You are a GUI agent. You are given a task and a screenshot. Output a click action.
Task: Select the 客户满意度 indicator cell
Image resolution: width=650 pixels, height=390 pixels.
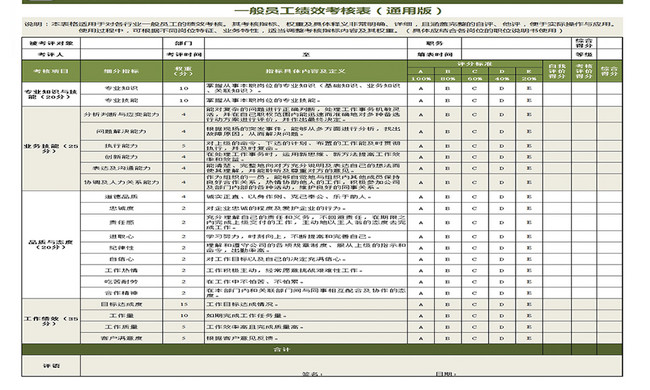121,338
